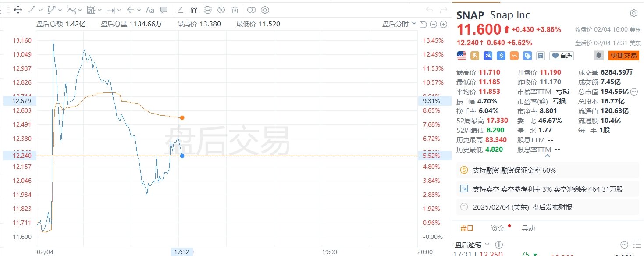
Task: Switch to the 盘口 tab
Action: click(467, 228)
